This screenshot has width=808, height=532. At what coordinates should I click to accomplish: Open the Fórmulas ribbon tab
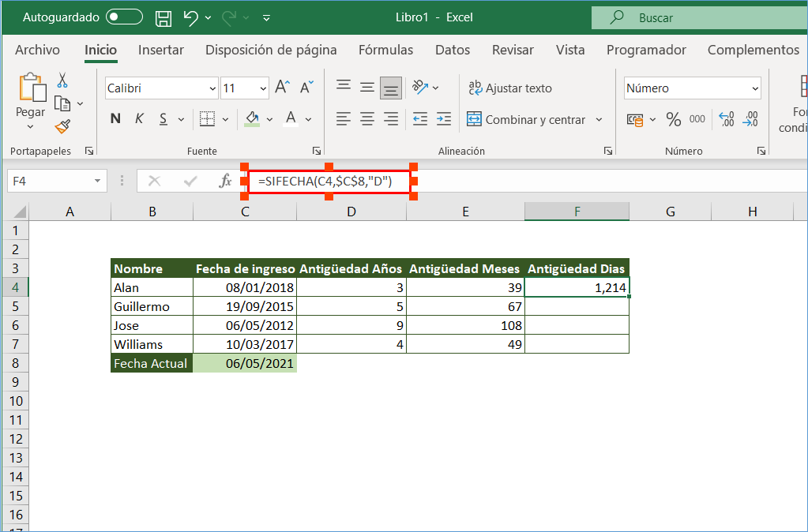coord(385,50)
